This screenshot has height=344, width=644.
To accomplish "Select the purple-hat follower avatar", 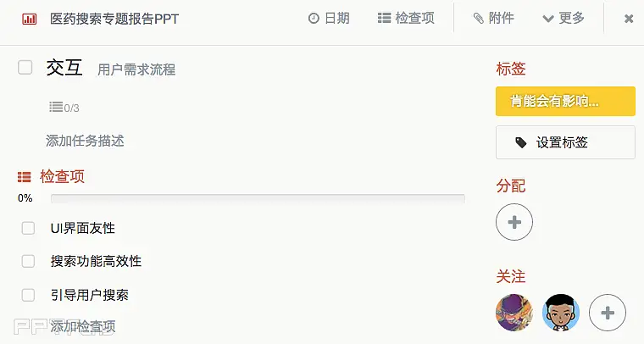I will point(514,313).
